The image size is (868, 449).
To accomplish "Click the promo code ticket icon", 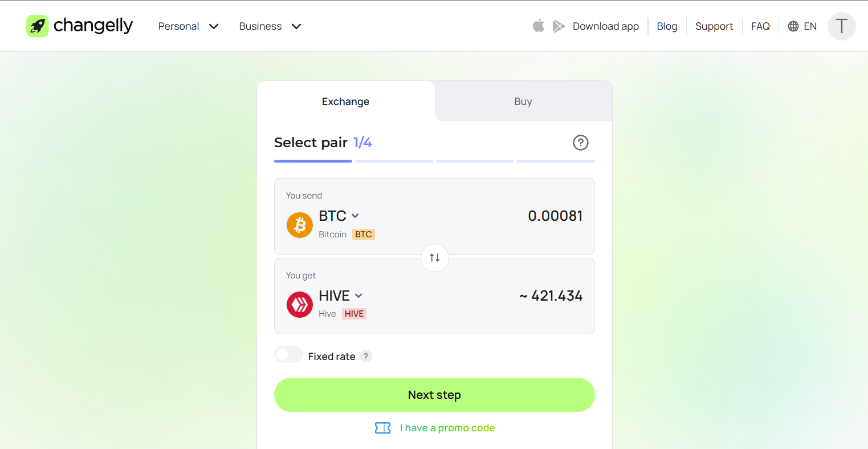I will pyautogui.click(x=382, y=428).
